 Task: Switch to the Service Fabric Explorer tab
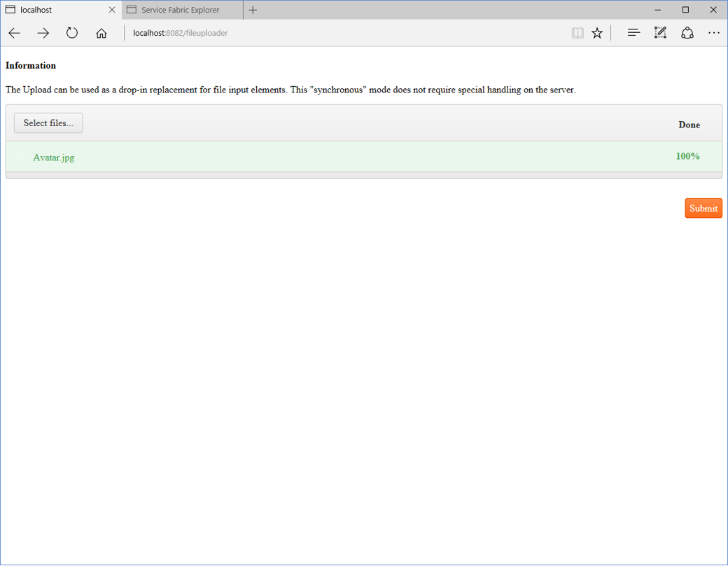point(181,10)
